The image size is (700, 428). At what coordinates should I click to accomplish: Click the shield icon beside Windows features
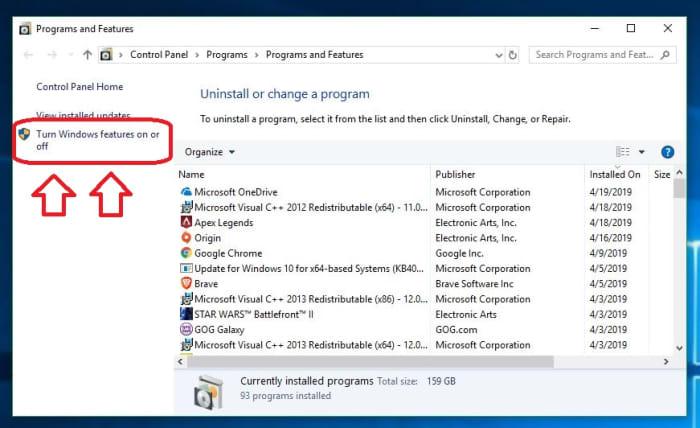(24, 134)
